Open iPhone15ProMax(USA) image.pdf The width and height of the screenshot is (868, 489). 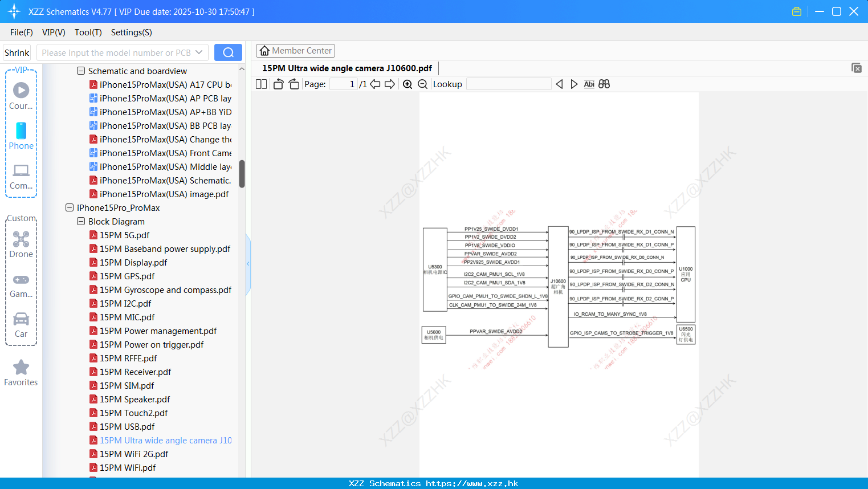159,194
